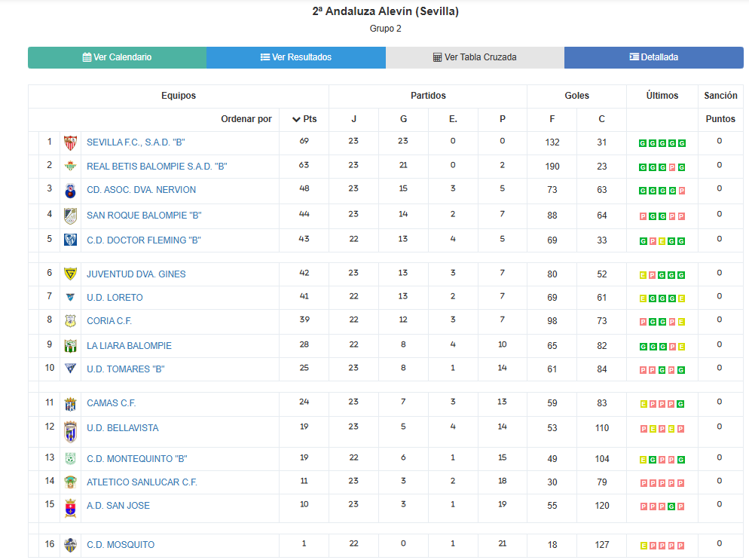The image size is (749, 560).
Task: Click the C.D. Montequinto "B" crest
Action: [70, 459]
